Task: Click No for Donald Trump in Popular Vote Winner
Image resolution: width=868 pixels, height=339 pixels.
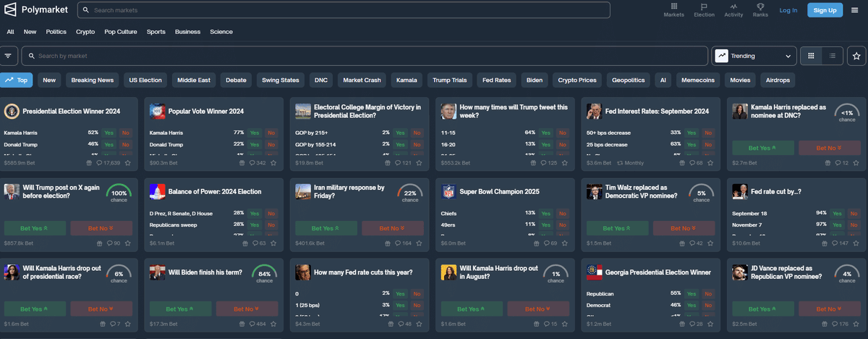Action: tap(271, 145)
